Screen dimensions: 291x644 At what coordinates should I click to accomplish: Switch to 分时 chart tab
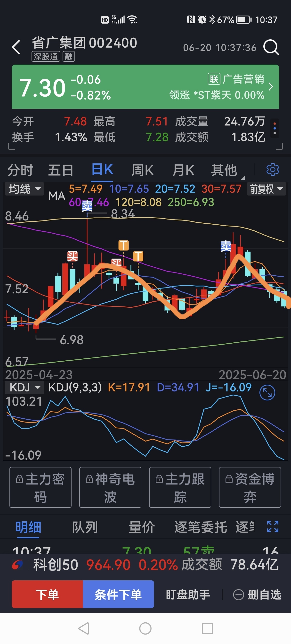pyautogui.click(x=20, y=170)
